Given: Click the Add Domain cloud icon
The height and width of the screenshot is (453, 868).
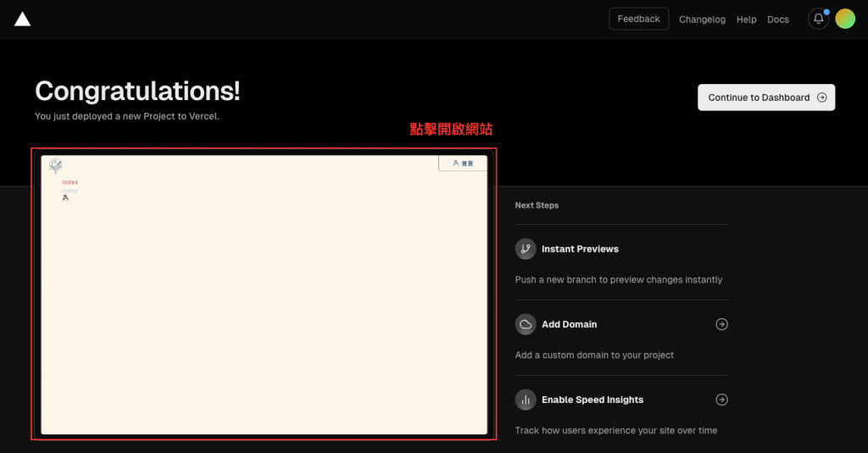Looking at the screenshot, I should [x=526, y=325].
